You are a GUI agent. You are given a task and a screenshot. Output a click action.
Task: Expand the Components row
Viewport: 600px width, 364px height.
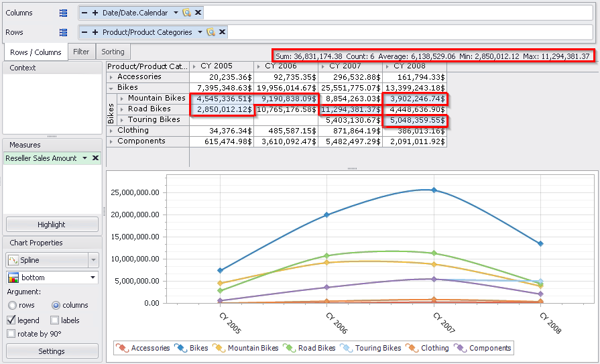111,141
